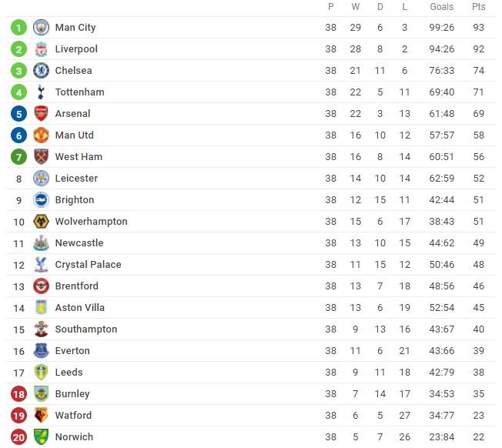Click the Man City club crest
The height and width of the screenshot is (448, 502).
click(x=41, y=28)
